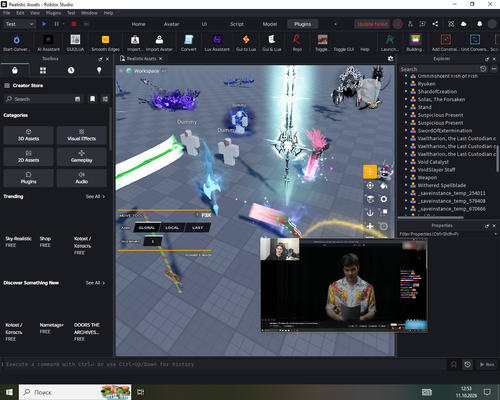The image size is (500, 400).
Task: Open the Unit Conversion plugin
Action: tap(475, 43)
